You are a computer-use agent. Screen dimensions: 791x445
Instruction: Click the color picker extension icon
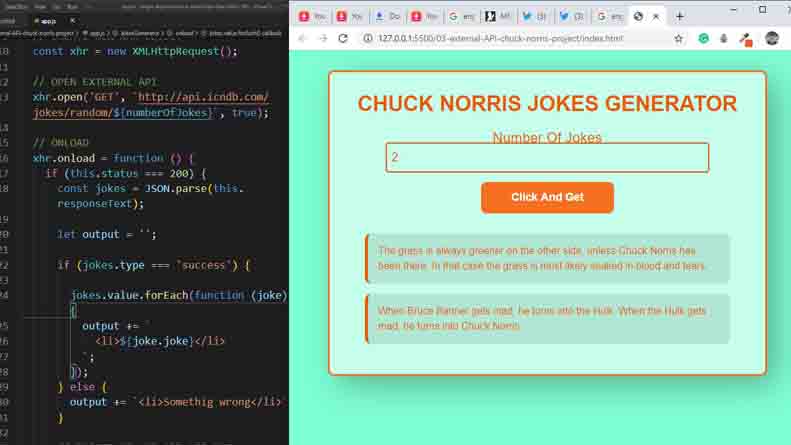(x=746, y=39)
